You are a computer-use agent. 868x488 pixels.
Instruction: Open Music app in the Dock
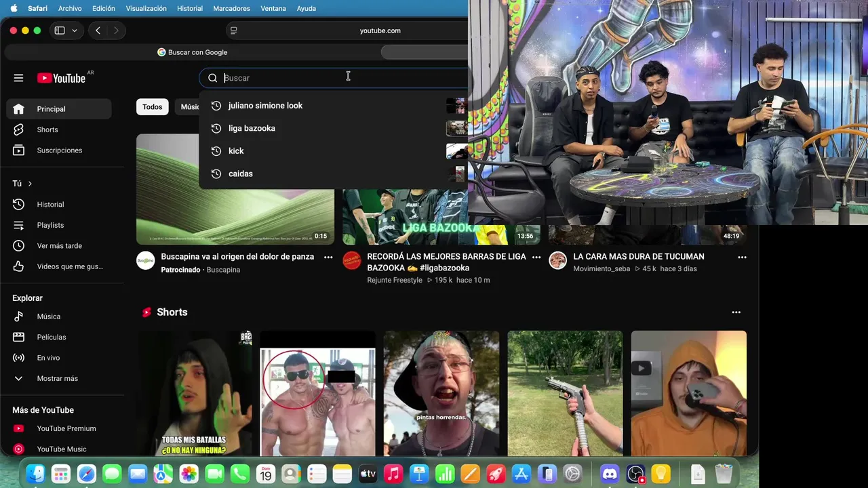(393, 474)
